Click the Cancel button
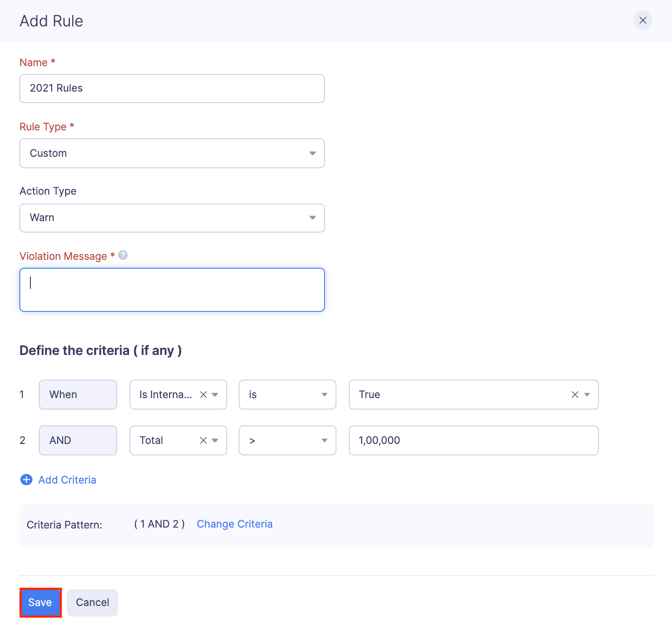 coord(92,602)
